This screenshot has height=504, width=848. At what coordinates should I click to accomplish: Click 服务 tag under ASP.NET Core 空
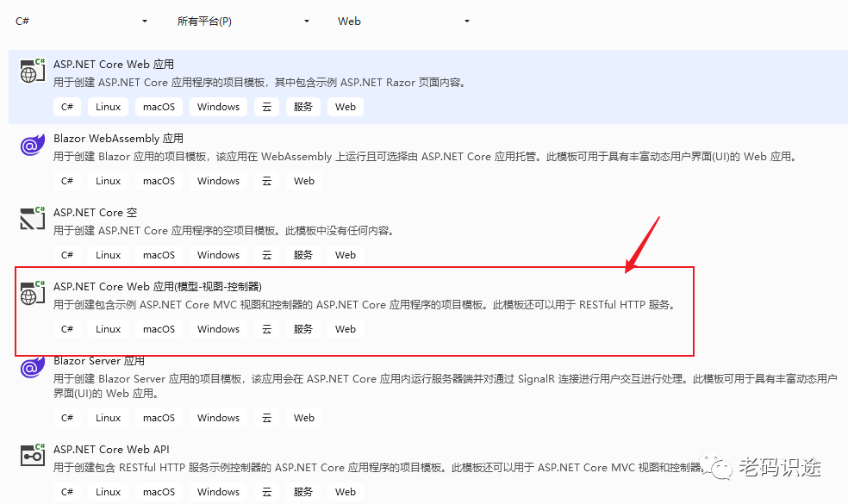pyautogui.click(x=302, y=255)
